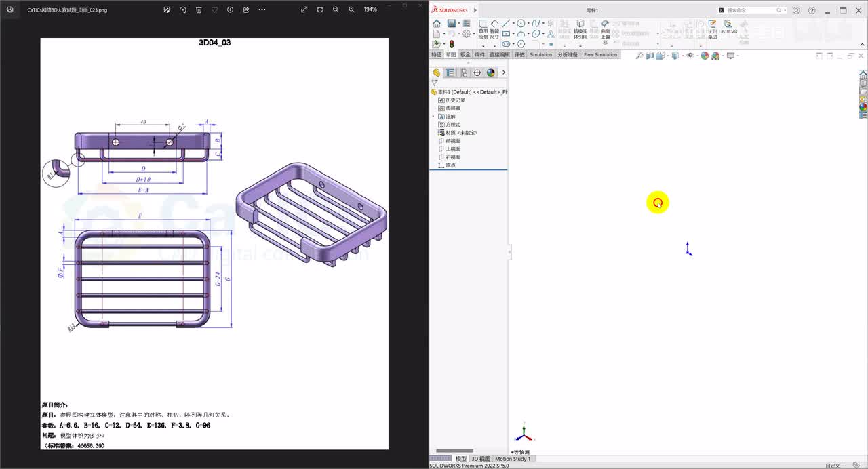Viewport: 868px width, 469px height.
Task: Click the 194% zoom level readout
Action: 370,9
